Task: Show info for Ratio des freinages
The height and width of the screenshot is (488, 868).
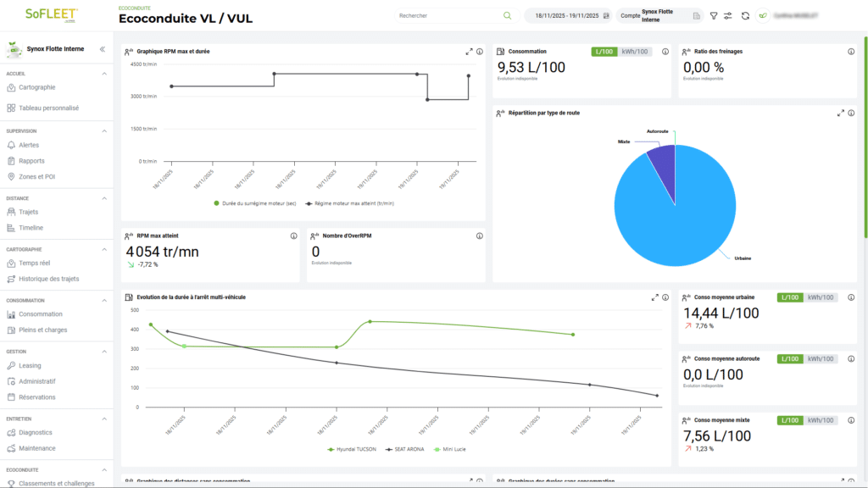Action: (851, 52)
